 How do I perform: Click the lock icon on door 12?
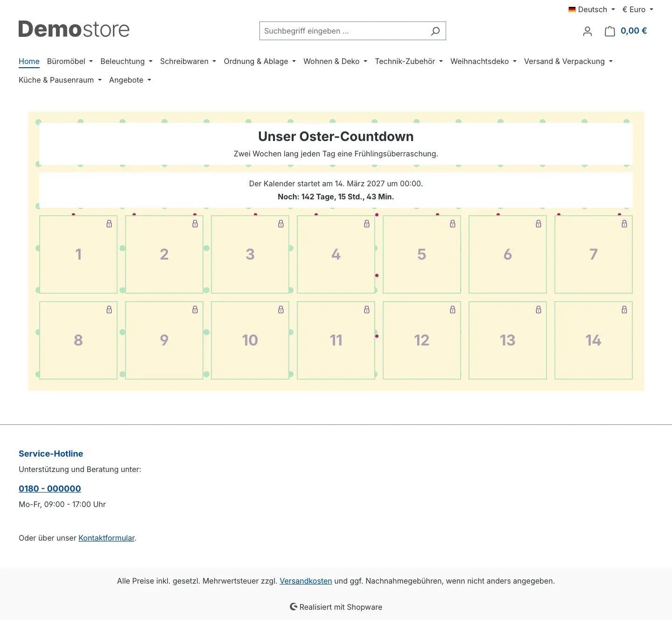coord(453,310)
